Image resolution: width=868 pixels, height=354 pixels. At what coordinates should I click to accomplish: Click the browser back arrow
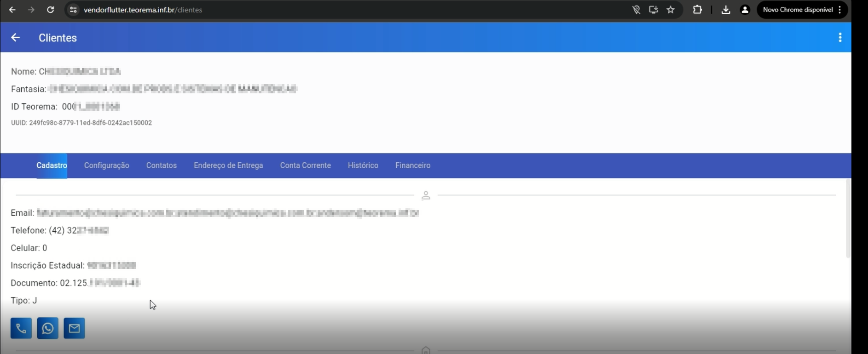coord(12,10)
